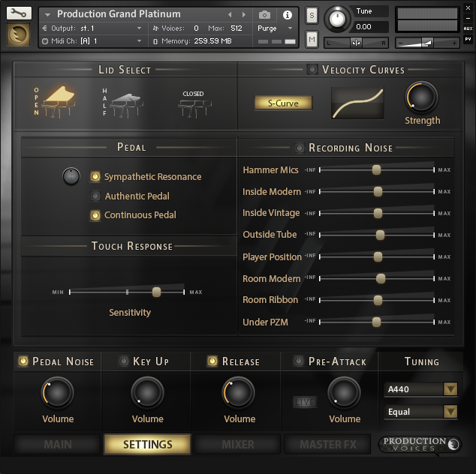The image size is (476, 474).
Task: Open the Equal temperament dropdown
Action: point(420,412)
